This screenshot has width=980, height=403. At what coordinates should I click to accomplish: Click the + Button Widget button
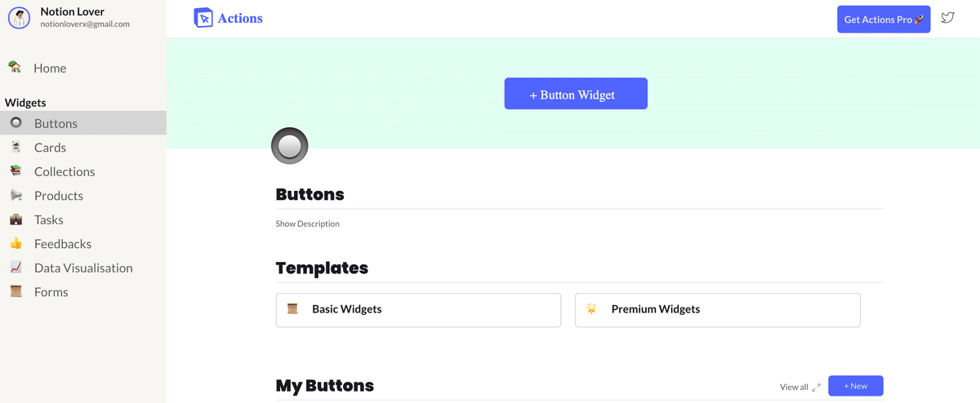point(576,94)
